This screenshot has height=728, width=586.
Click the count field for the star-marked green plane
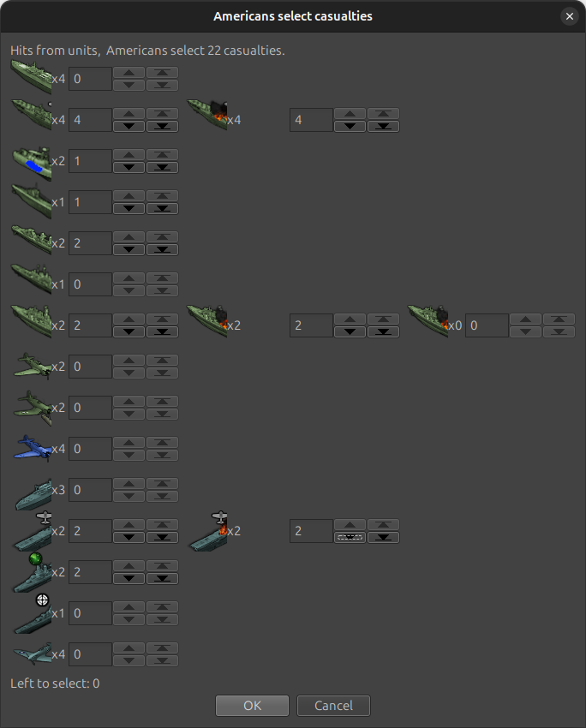91,408
